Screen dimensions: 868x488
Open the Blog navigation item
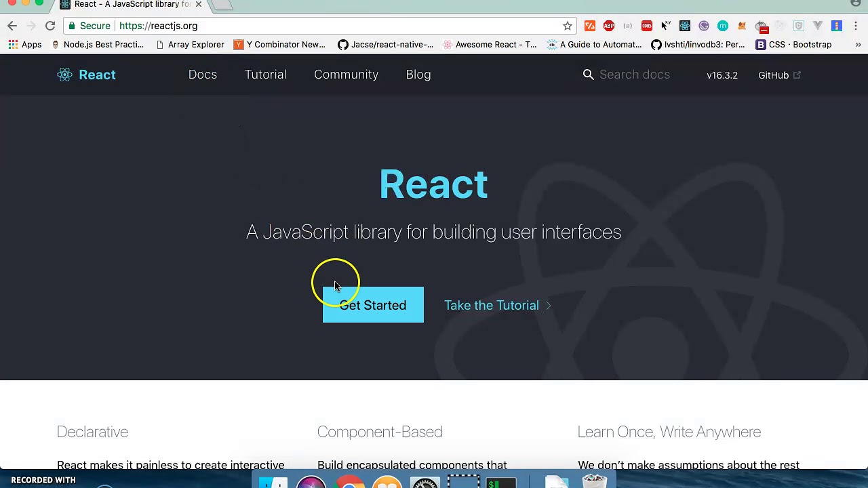[x=418, y=75]
